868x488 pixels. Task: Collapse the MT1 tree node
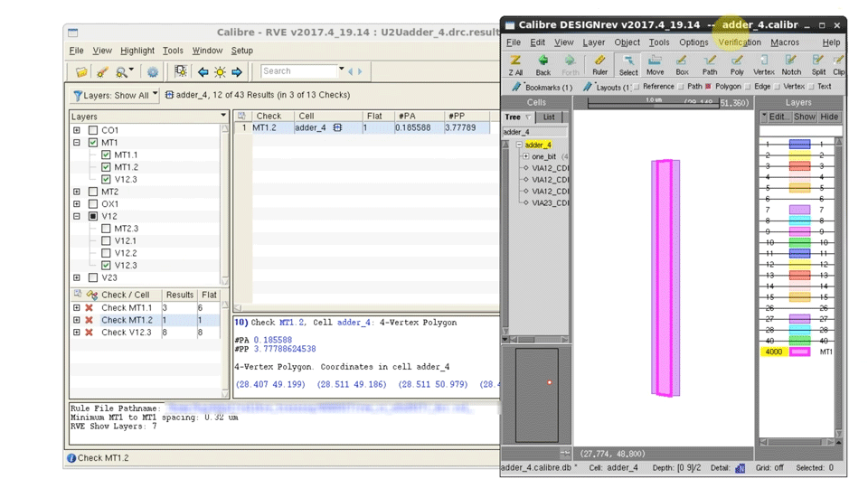tap(76, 142)
